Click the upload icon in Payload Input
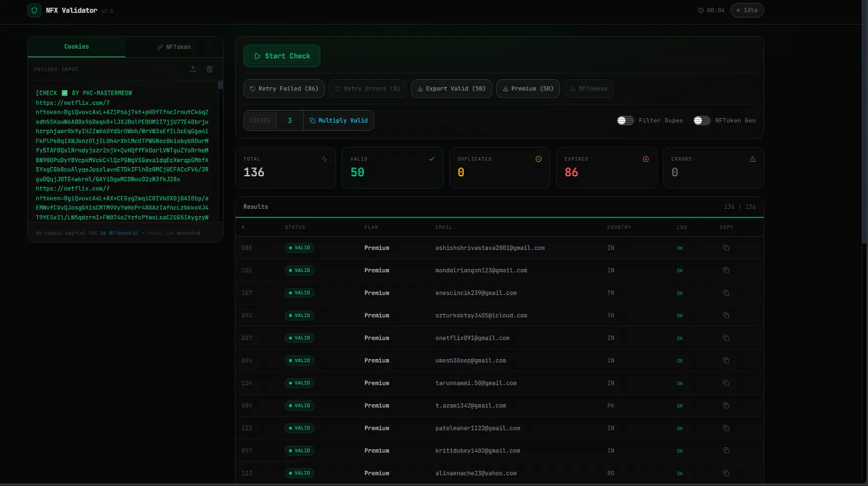 pos(193,69)
